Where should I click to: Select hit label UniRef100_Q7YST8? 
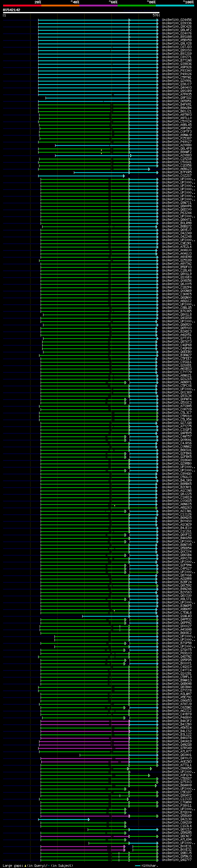pyautogui.click(x=177, y=690)
